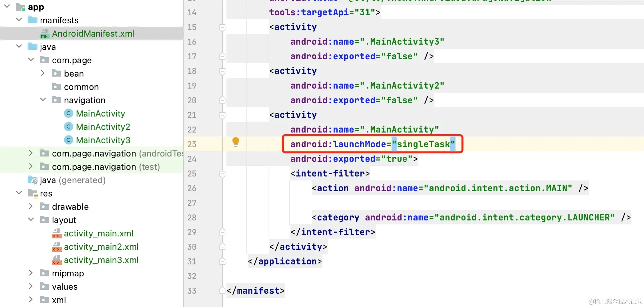The image size is (644, 307).
Task: Collapse the manifests folder chevron
Action: [19, 20]
